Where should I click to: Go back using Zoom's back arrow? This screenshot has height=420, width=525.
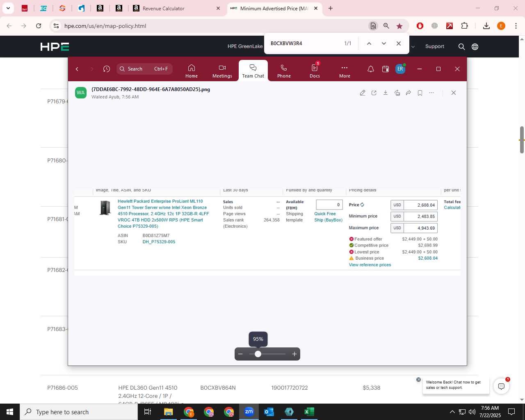coord(77,69)
